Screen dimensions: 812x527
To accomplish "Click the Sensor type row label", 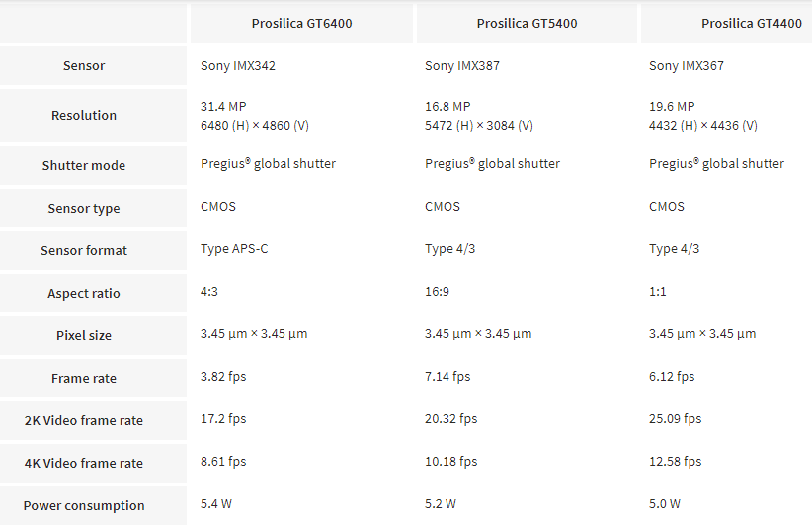I will pyautogui.click(x=84, y=209).
